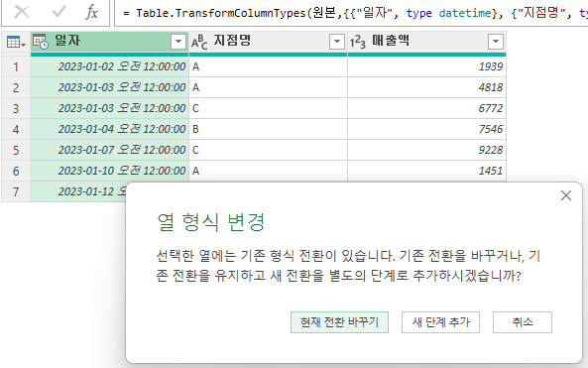Screen dimensions: 588x368
Task: Select row number 3
Action: (x=16, y=108)
